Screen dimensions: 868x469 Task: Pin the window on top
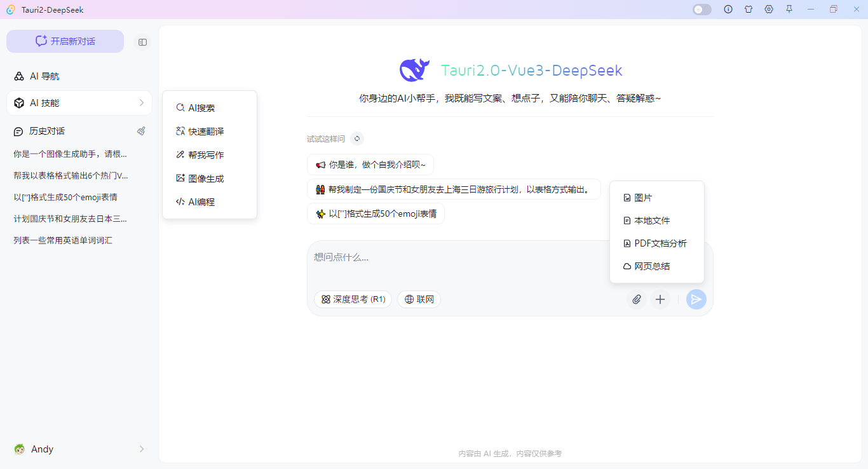pos(789,9)
